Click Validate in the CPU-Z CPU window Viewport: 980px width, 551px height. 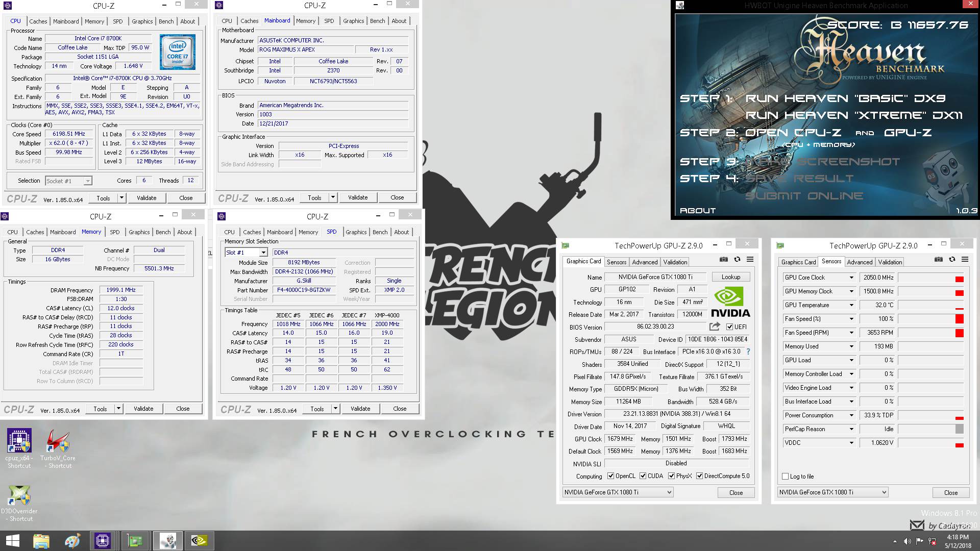146,198
